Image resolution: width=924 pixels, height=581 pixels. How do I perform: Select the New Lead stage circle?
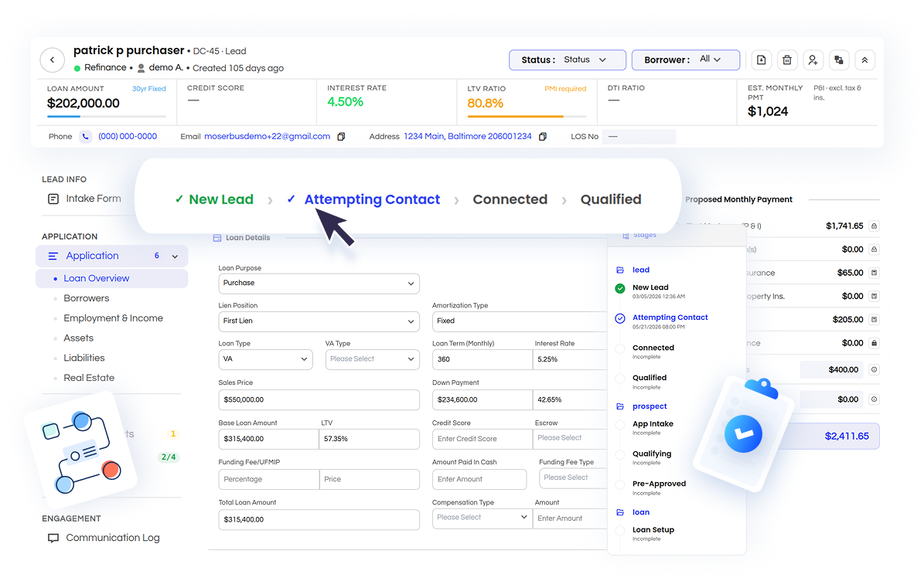point(620,288)
